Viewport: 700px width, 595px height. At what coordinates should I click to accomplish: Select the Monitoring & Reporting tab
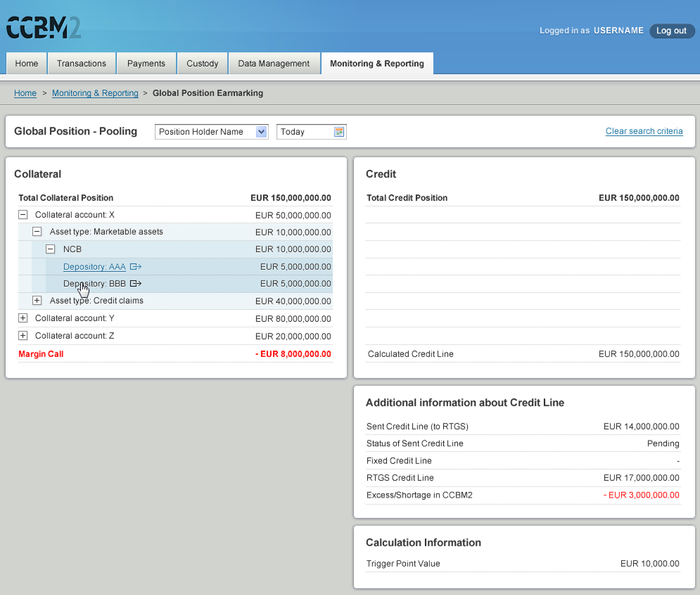pyautogui.click(x=377, y=63)
